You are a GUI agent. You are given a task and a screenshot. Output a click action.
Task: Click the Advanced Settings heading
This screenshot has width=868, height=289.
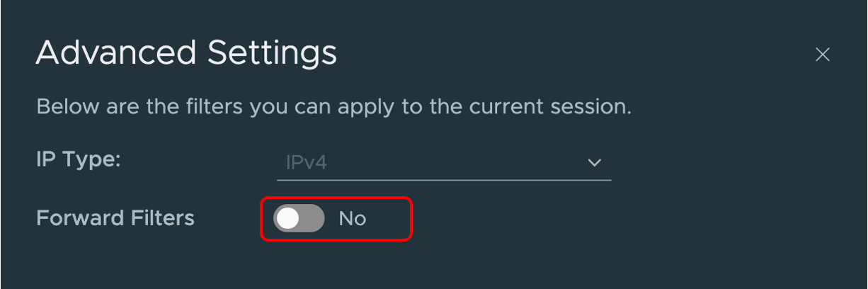[x=186, y=53]
